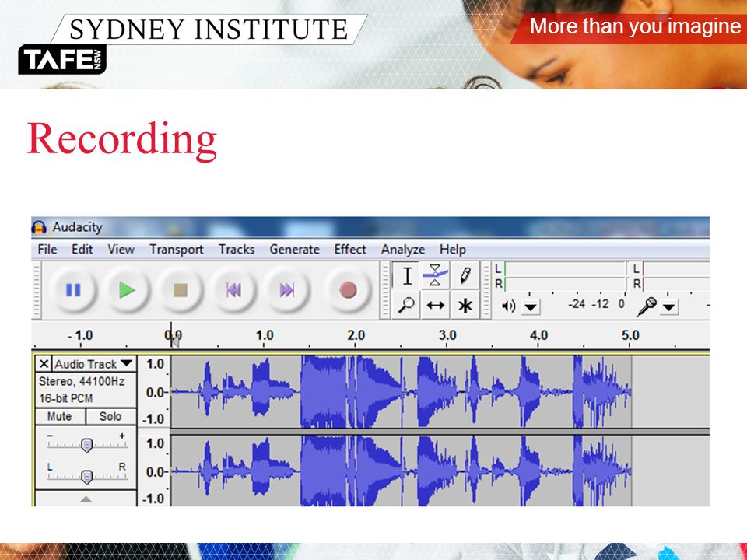Pause playback with the Pause button
This screenshot has height=560, width=747.
pyautogui.click(x=73, y=290)
